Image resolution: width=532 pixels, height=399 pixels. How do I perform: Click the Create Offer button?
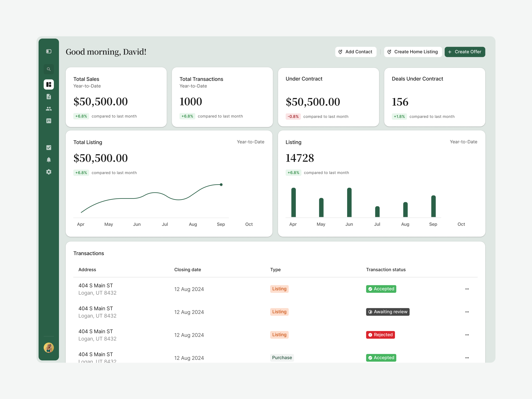click(x=465, y=52)
